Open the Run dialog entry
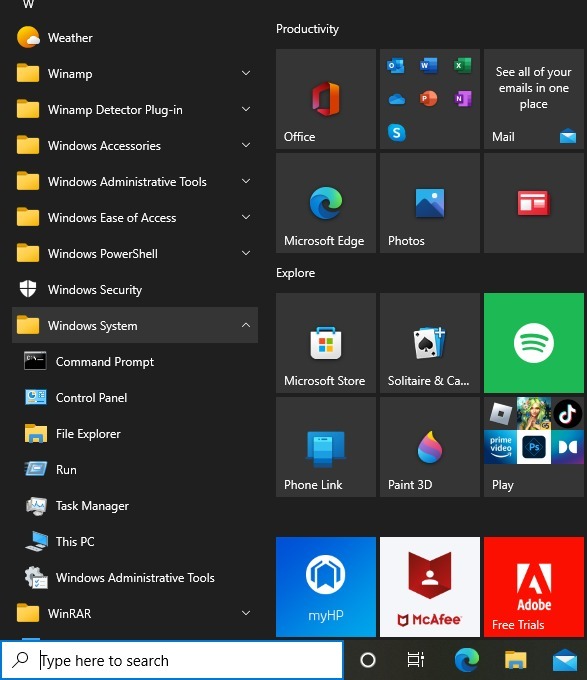The width and height of the screenshot is (587, 680). [x=134, y=469]
